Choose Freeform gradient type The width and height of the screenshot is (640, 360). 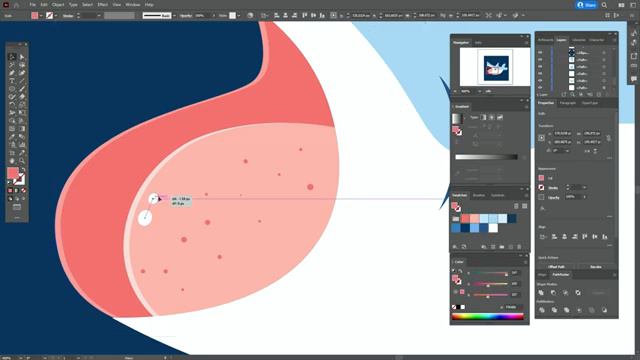point(500,117)
